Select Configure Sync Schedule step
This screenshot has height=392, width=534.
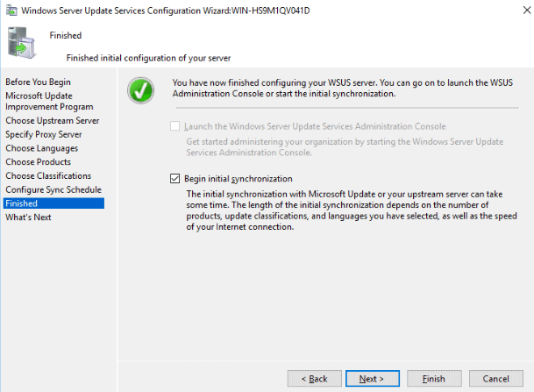point(53,189)
